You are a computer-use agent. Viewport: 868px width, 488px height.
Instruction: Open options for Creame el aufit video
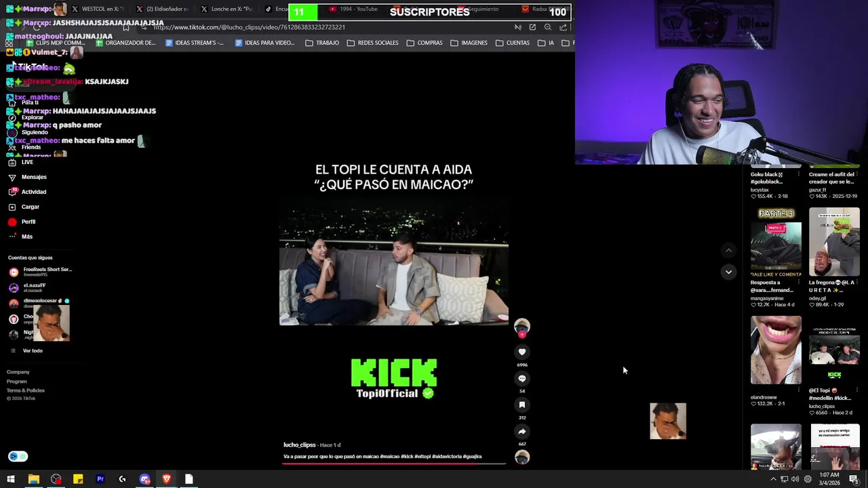click(857, 175)
